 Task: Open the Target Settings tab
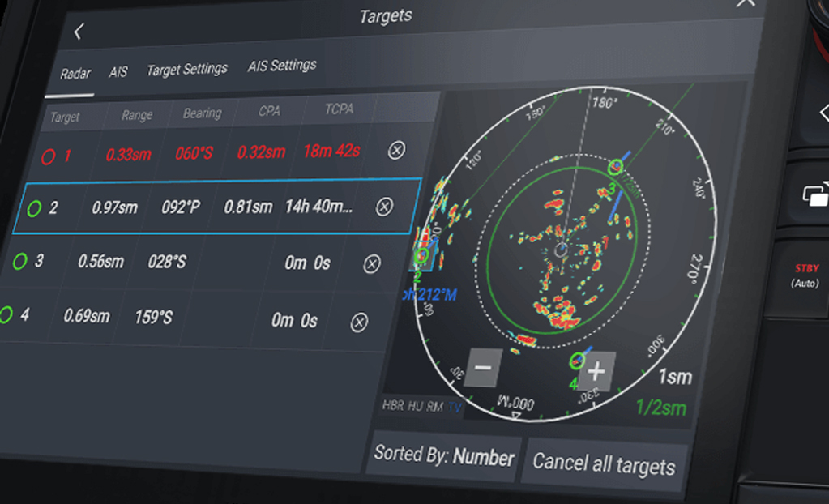187,70
